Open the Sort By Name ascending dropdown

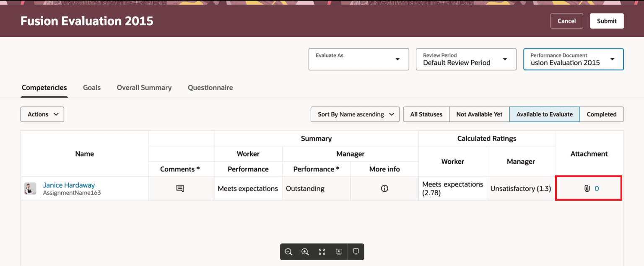[x=355, y=114]
